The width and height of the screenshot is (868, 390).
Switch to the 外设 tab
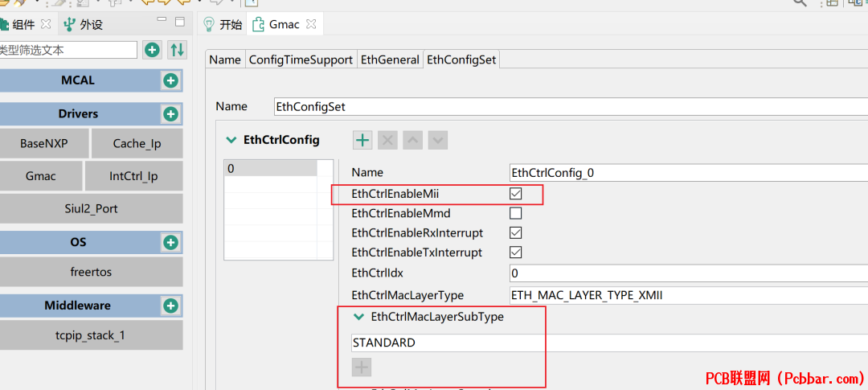coord(84,24)
